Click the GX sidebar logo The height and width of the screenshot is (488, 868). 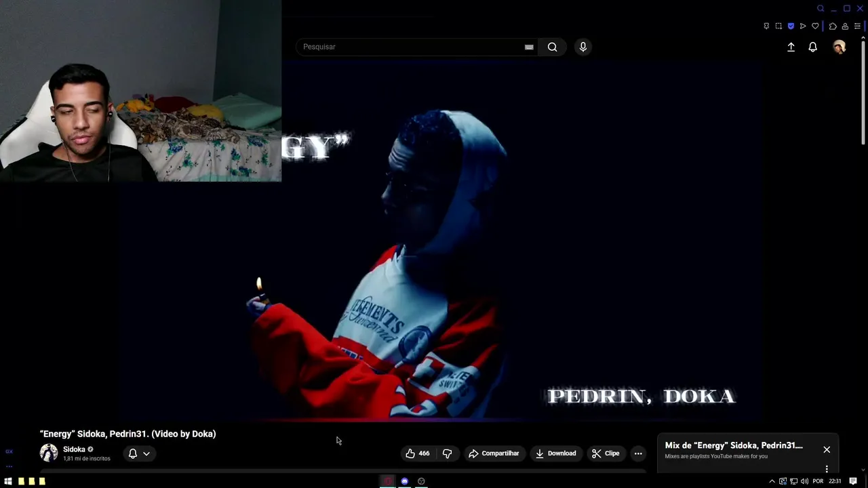point(9,451)
